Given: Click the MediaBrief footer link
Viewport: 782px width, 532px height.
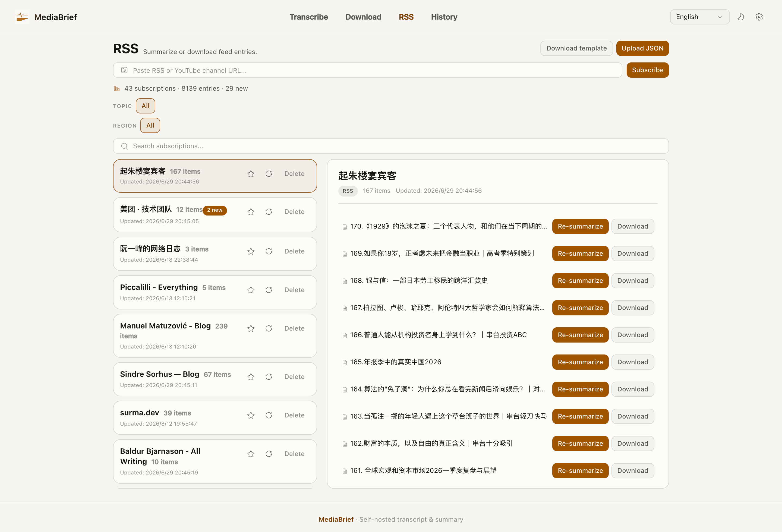Looking at the screenshot, I should click(x=336, y=519).
